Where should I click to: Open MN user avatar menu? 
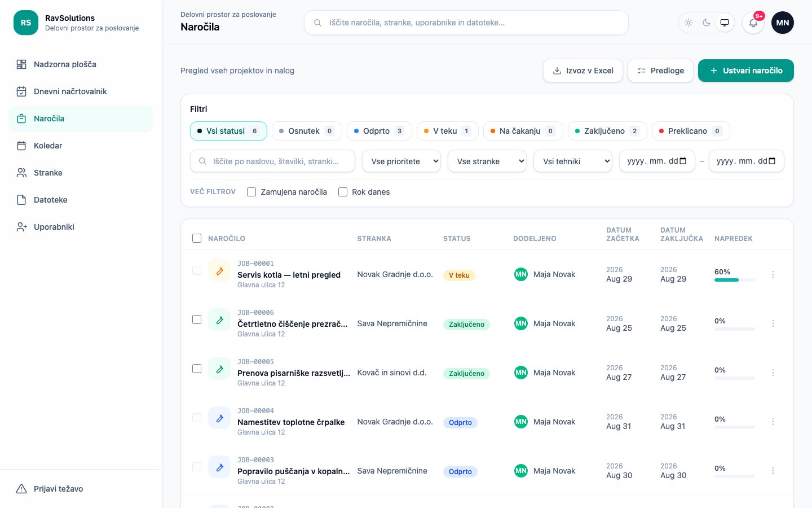(x=783, y=23)
